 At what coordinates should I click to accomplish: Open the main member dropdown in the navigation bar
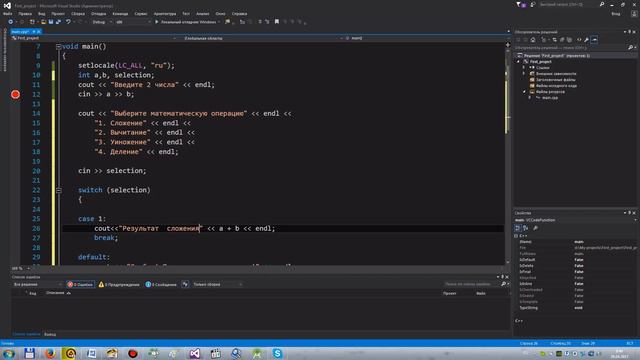(x=427, y=38)
